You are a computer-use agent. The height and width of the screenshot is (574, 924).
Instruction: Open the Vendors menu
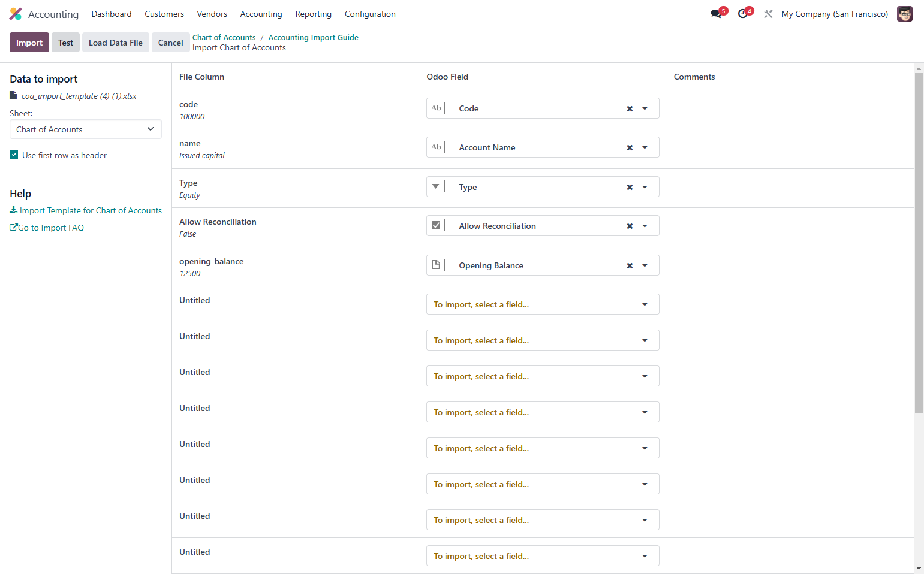pyautogui.click(x=212, y=14)
